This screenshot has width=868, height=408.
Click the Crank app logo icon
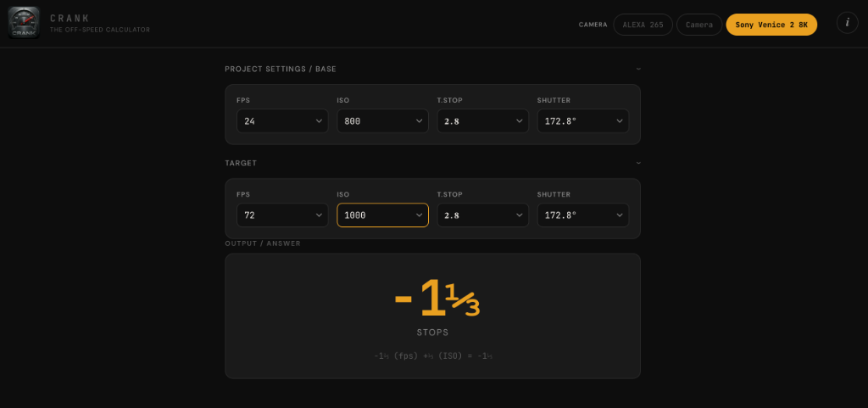[x=24, y=23]
